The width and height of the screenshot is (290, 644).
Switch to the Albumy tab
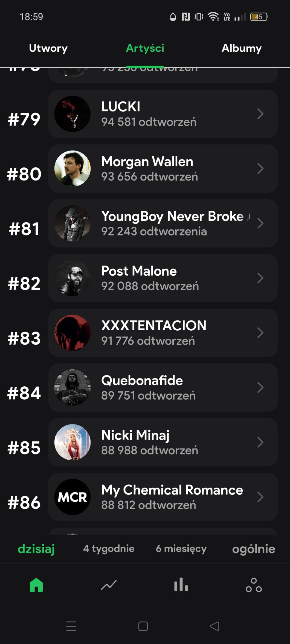(242, 48)
